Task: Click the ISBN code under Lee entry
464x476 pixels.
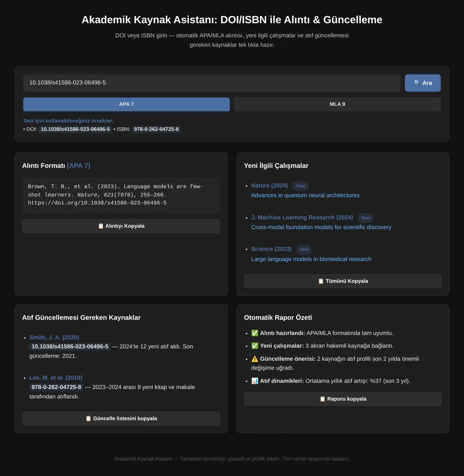Action: tap(56, 387)
